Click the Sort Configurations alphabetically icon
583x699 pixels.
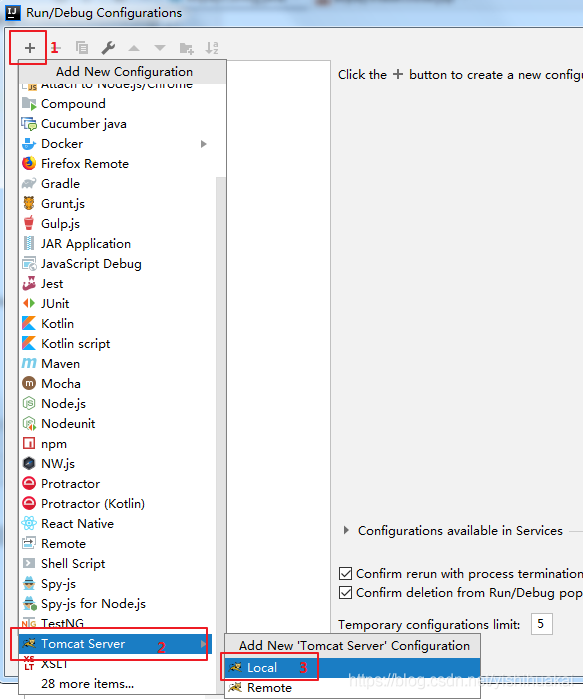tap(212, 48)
